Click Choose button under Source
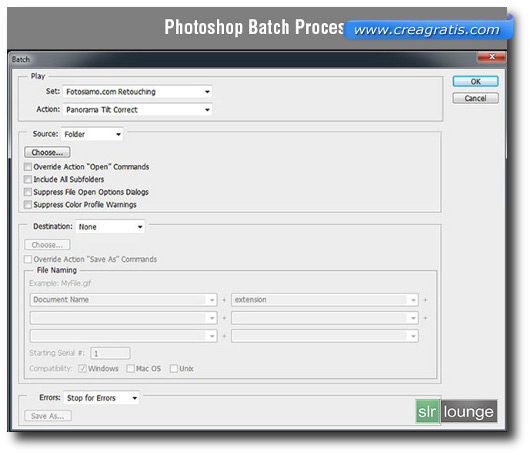Image resolution: width=530 pixels, height=455 pixels. pyautogui.click(x=47, y=152)
